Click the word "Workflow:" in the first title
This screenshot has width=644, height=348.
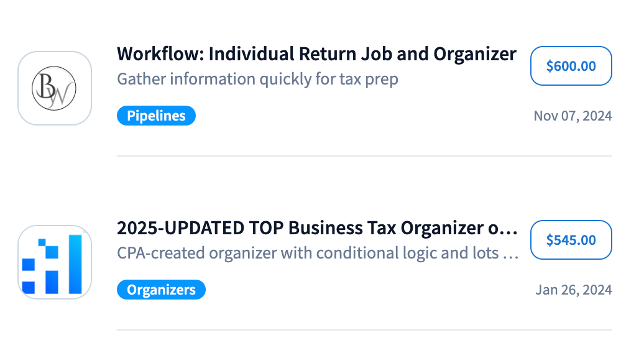click(160, 54)
